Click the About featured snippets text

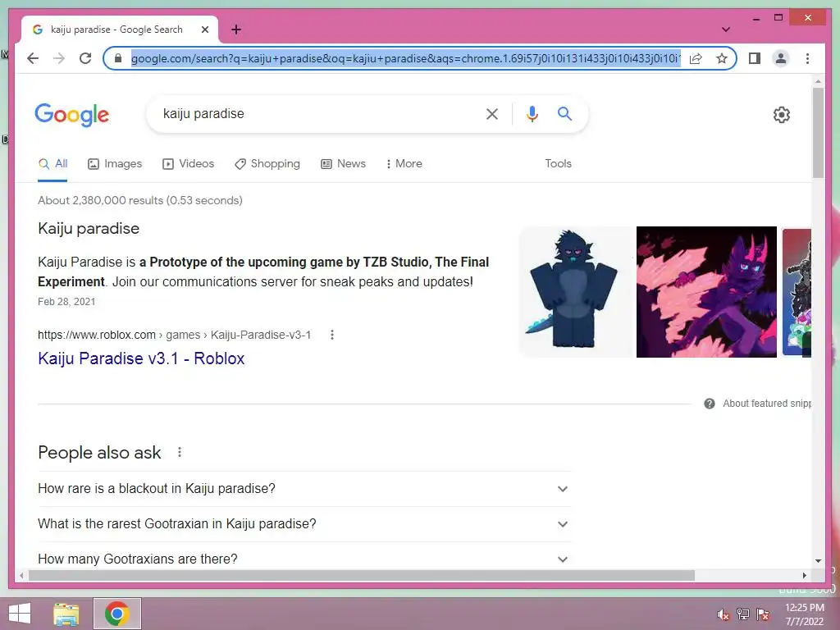[767, 404]
